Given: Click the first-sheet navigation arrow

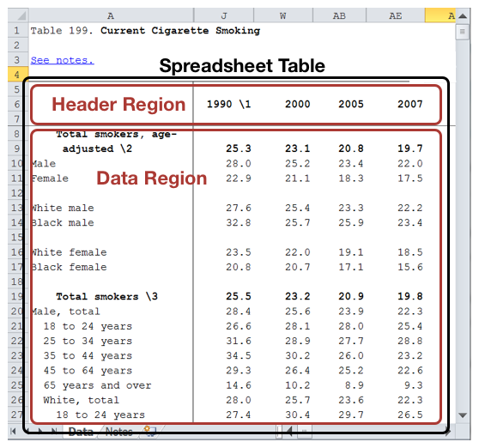Looking at the screenshot, I should point(13,431).
